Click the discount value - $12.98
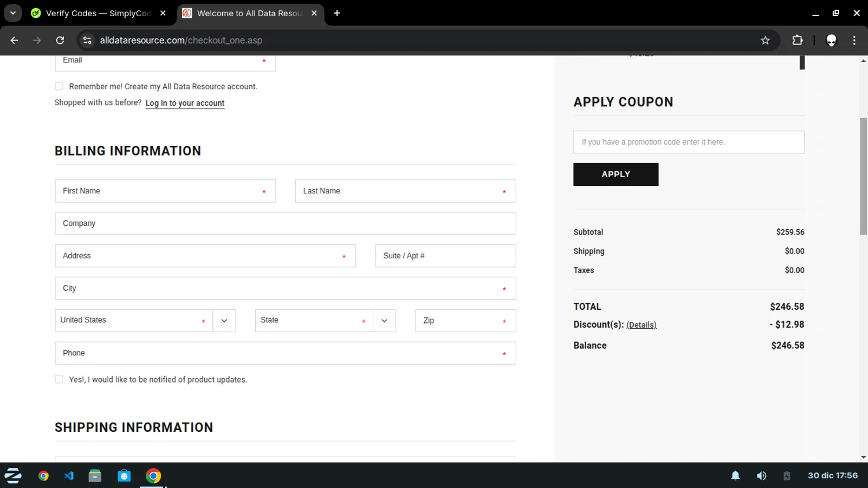This screenshot has width=868, height=488. click(x=787, y=325)
